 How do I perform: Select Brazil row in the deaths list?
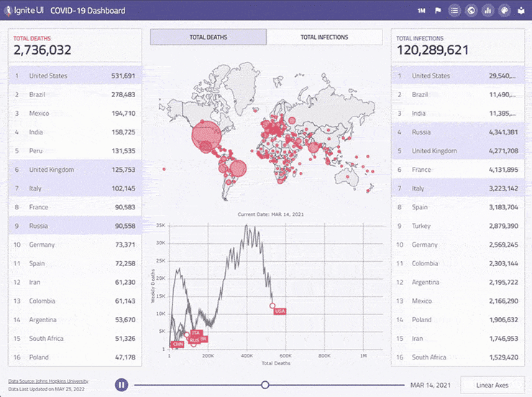click(x=75, y=94)
